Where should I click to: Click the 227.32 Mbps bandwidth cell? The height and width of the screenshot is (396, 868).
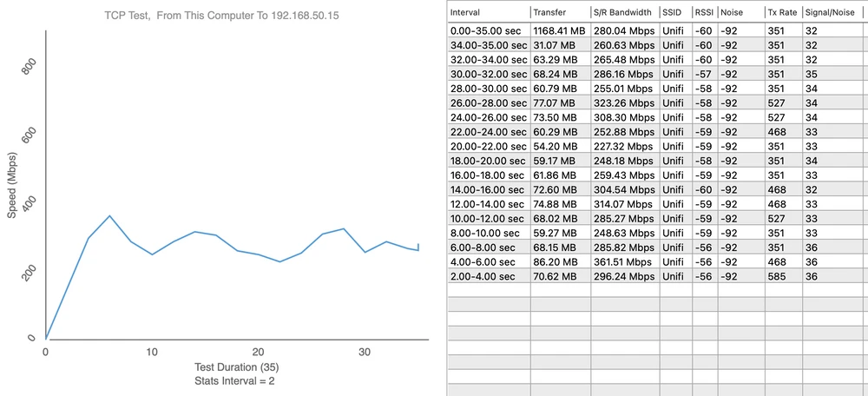pyautogui.click(x=623, y=146)
